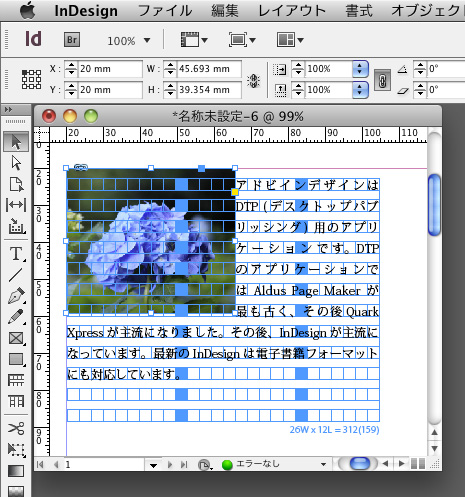The width and height of the screenshot is (465, 497).
Task: Open the 編集 menu
Action: point(225,11)
